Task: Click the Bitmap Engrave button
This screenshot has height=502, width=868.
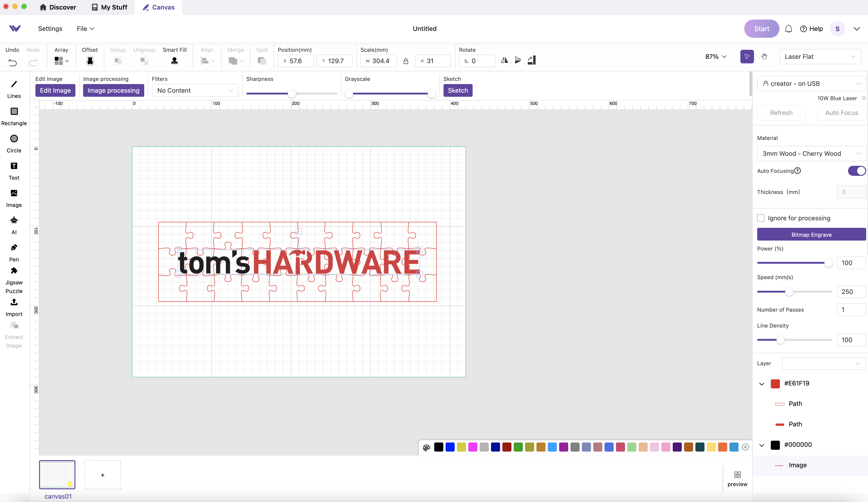Action: pyautogui.click(x=811, y=235)
